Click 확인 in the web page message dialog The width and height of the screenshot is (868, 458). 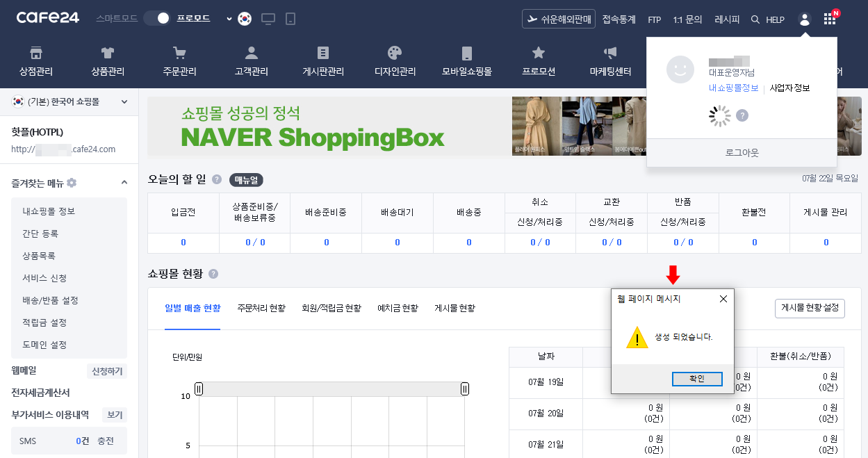(x=697, y=379)
